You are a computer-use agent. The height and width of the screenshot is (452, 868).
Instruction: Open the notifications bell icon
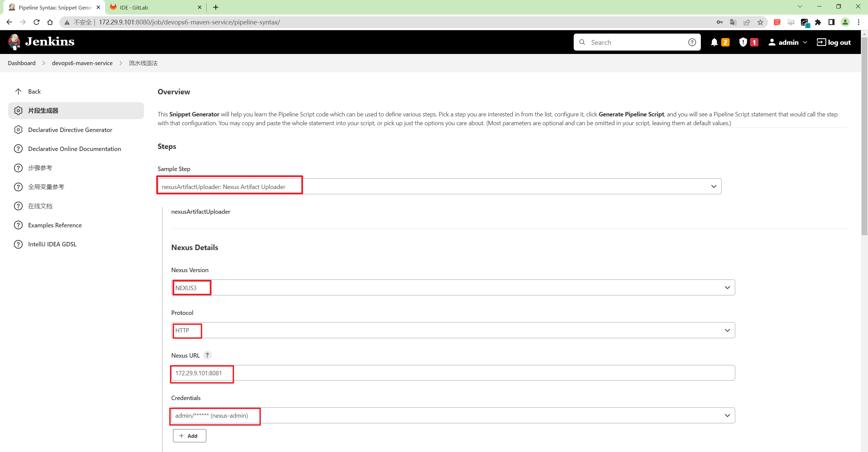tap(714, 42)
